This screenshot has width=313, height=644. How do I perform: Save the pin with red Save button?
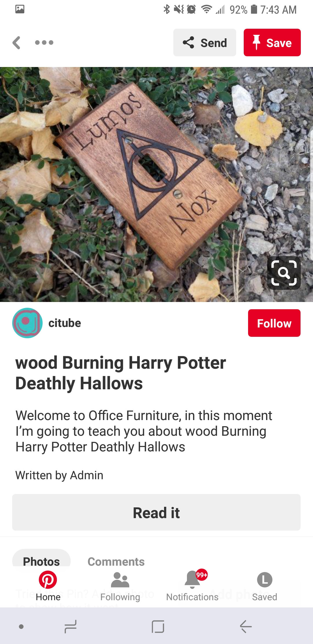click(x=272, y=43)
